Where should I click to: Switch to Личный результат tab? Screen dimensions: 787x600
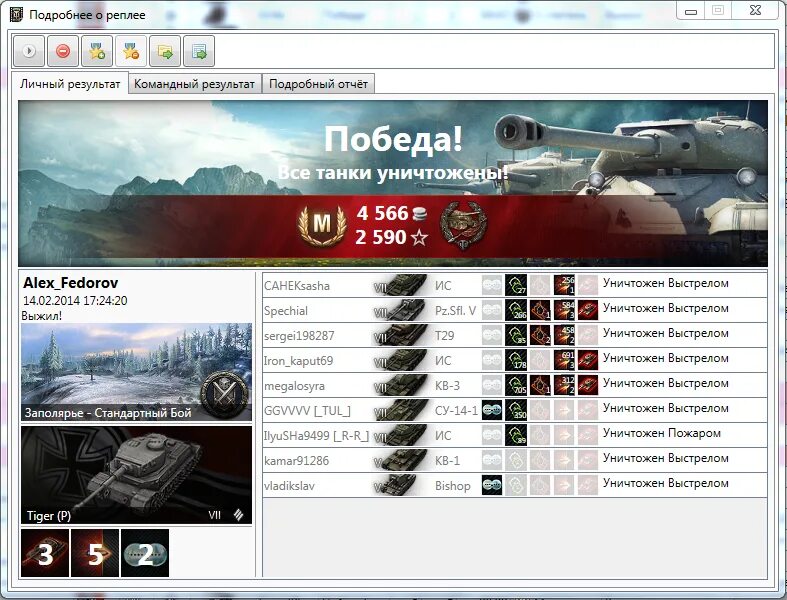pyautogui.click(x=70, y=84)
